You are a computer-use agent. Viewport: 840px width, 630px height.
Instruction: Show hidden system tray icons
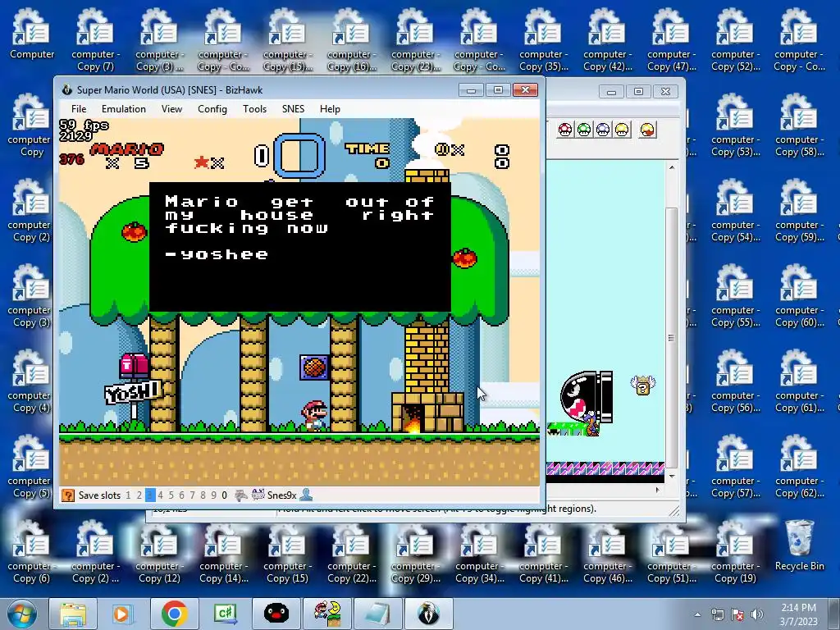pyautogui.click(x=697, y=614)
